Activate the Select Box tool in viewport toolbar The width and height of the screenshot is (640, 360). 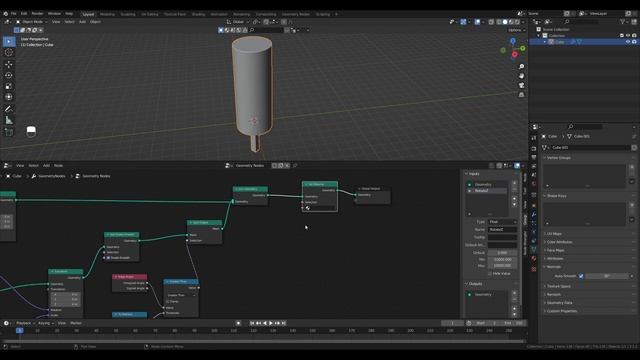click(x=9, y=41)
